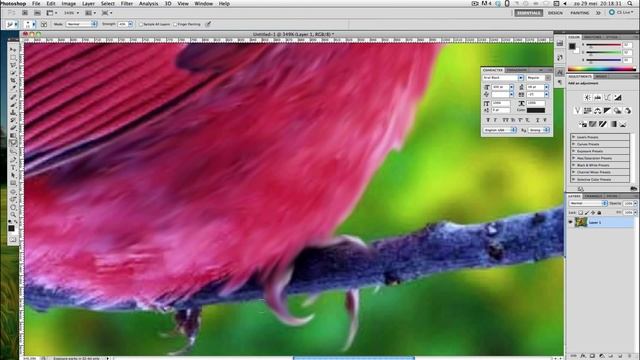Toggle Faux Italic in Character panel
640x360 pixels.
pyautogui.click(x=496, y=120)
